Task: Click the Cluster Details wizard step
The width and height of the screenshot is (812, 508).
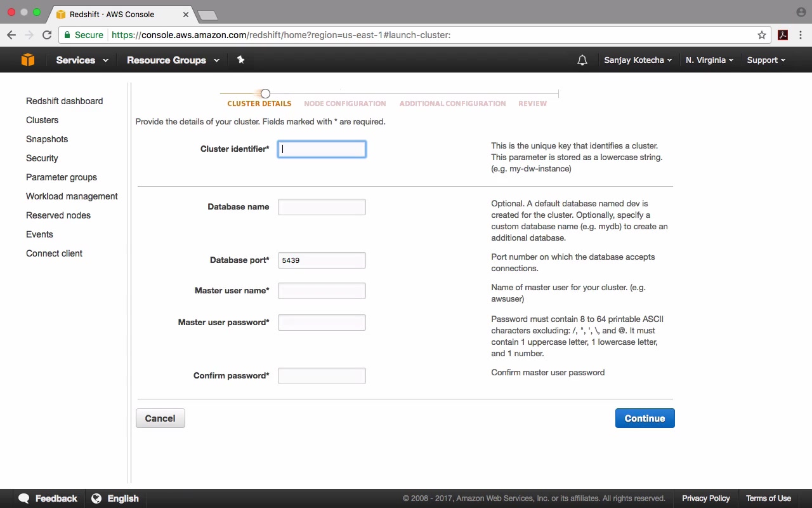Action: 259,104
